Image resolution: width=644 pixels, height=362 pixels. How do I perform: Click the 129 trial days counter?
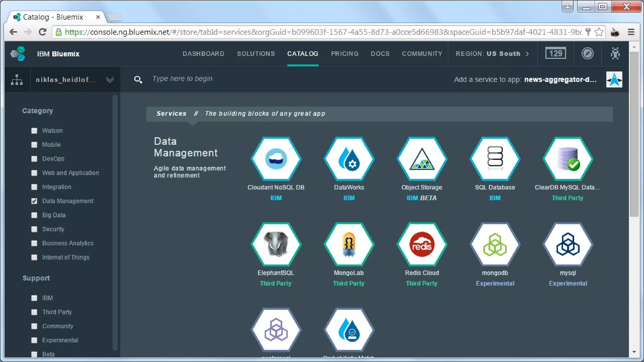[555, 53]
